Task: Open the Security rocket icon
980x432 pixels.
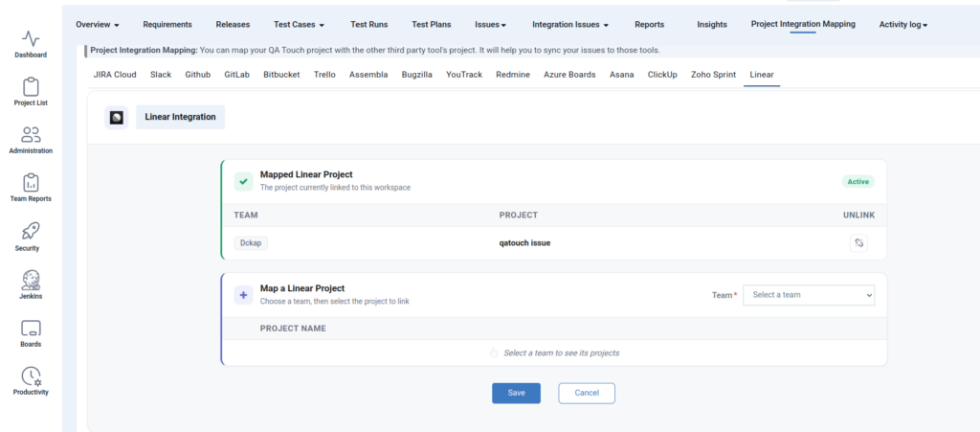Action: point(31,231)
